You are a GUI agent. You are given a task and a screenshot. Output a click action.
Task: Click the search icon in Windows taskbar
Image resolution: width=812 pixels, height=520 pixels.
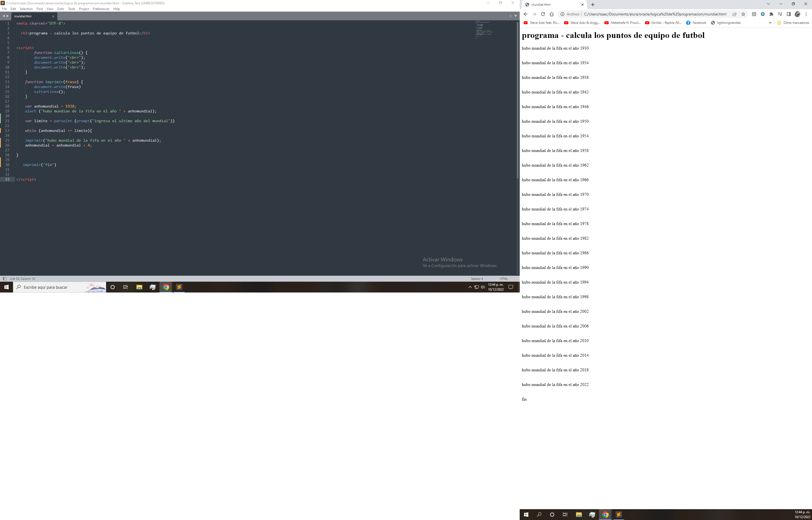click(x=17, y=287)
